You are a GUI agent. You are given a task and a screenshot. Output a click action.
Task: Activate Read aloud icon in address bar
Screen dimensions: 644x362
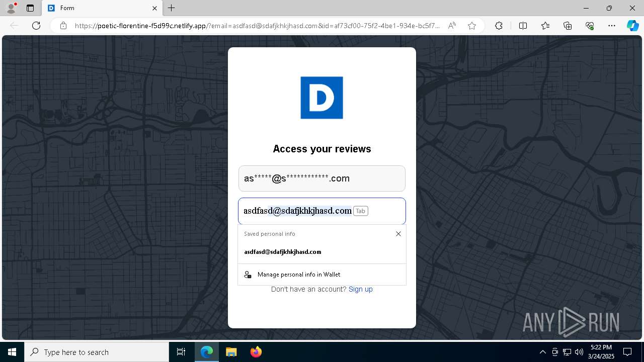pos(452,26)
